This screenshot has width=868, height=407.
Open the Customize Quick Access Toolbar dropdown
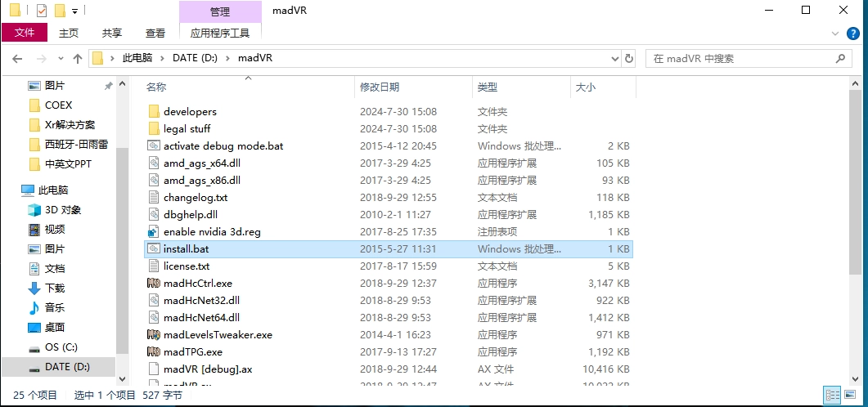coord(74,11)
